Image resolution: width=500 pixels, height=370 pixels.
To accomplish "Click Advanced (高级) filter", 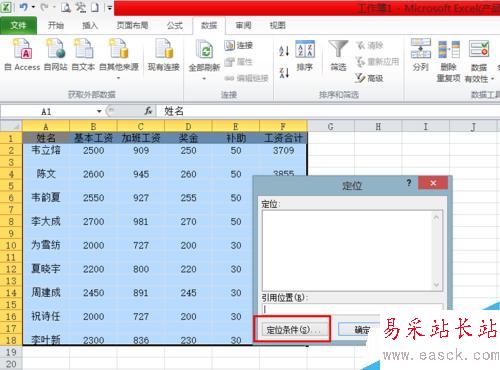I will 369,78.
